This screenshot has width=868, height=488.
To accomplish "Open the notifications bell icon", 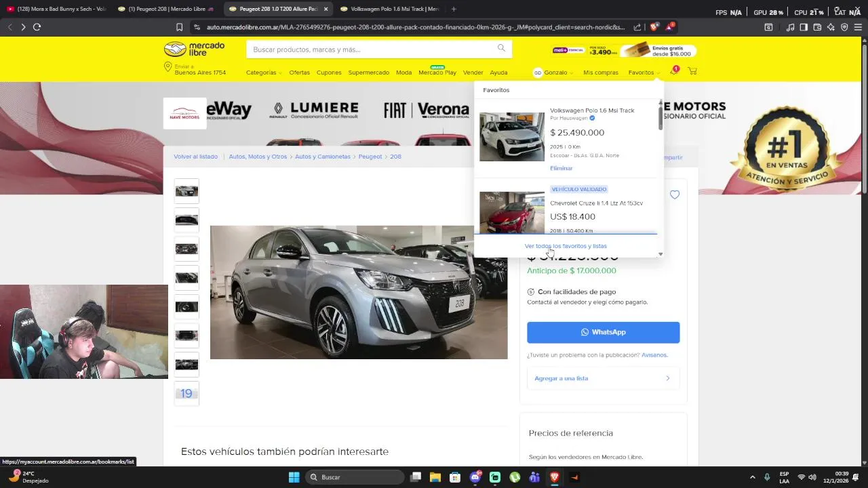I will 674,72.
